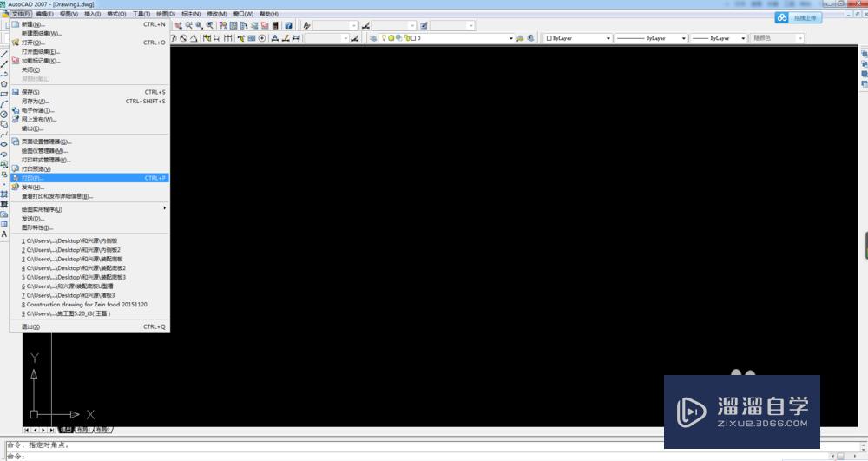Open recent Construction drawing for Zein food

(89, 305)
